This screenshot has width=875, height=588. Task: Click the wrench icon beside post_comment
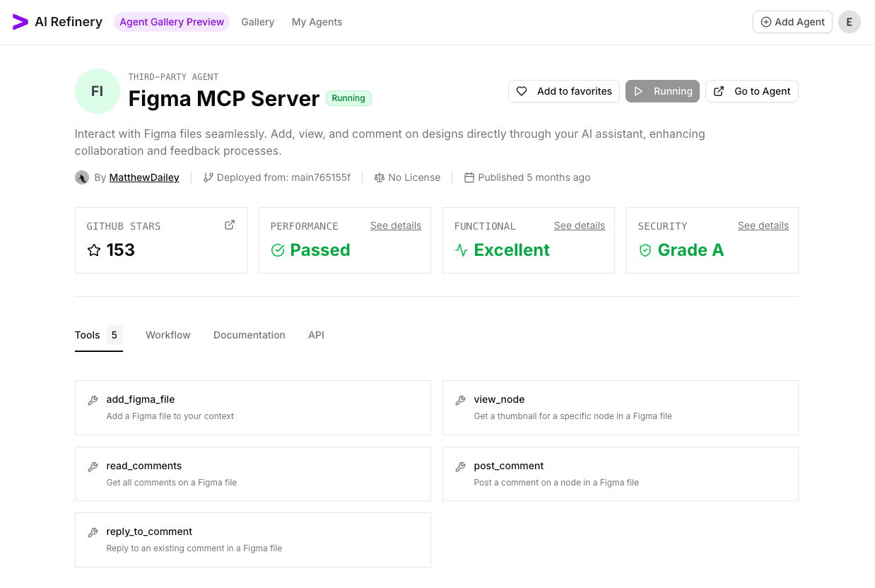[460, 466]
